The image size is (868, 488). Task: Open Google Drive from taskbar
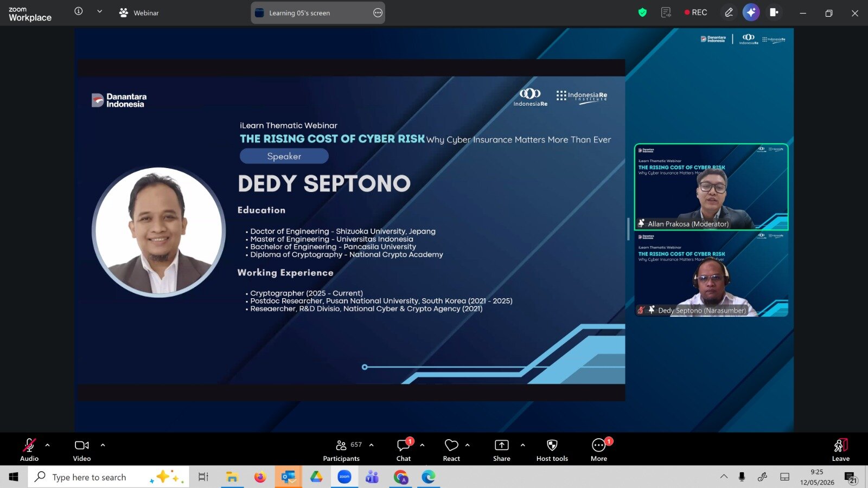pos(316,477)
